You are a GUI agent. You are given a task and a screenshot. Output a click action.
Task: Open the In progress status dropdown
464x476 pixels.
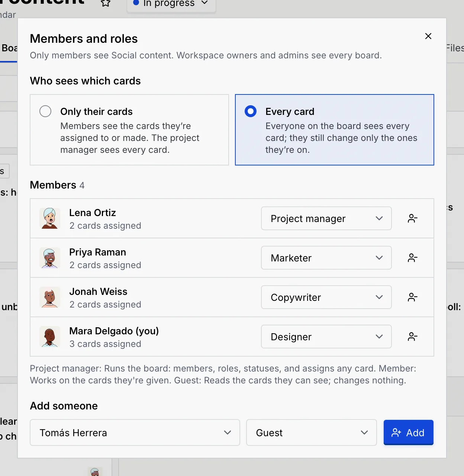[171, 4]
